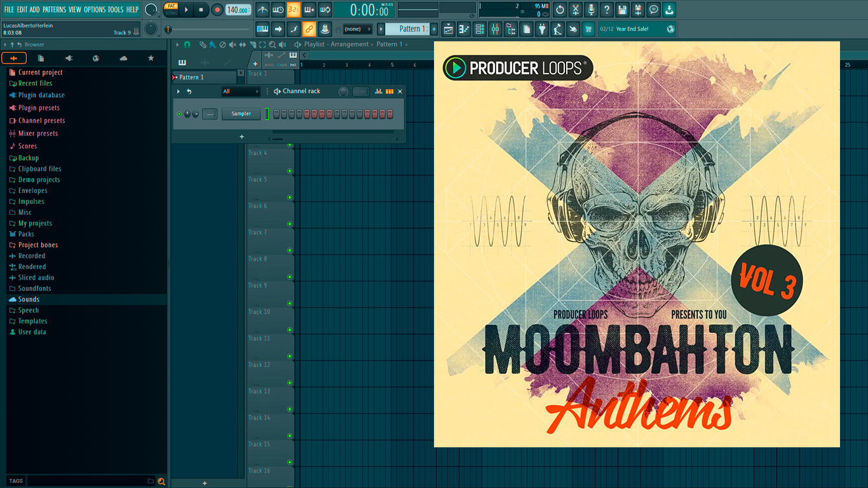Toggle the playlist magnet snap icon
Image resolution: width=868 pixels, height=488 pixels.
tap(187, 44)
